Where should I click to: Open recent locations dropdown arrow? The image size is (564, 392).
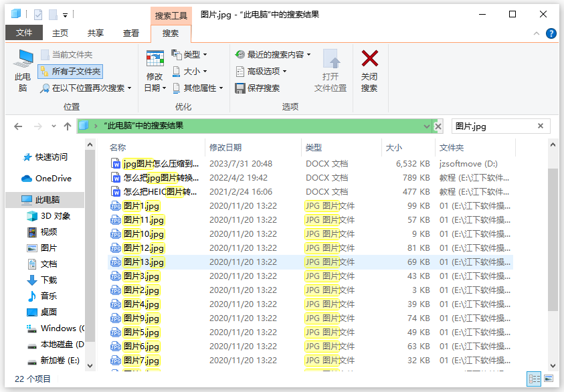(x=54, y=126)
